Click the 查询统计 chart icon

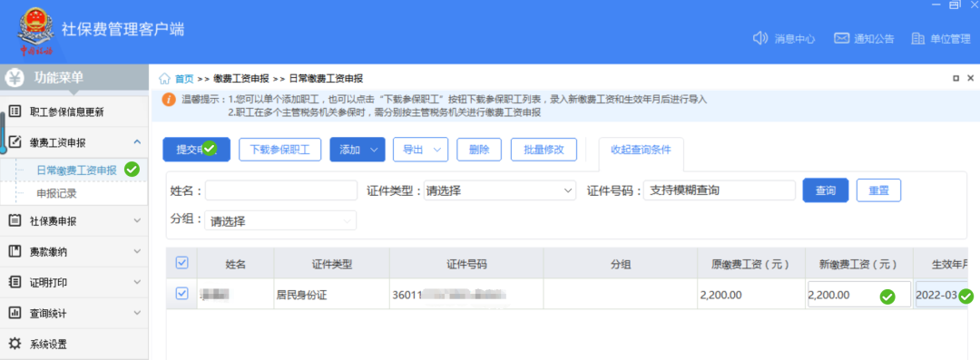(15, 313)
